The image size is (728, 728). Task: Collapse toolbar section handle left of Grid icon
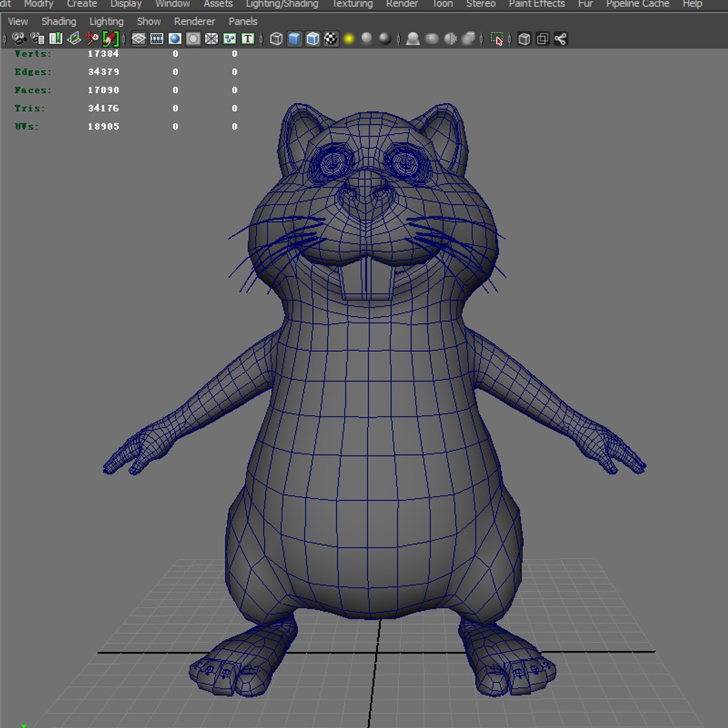(x=124, y=38)
